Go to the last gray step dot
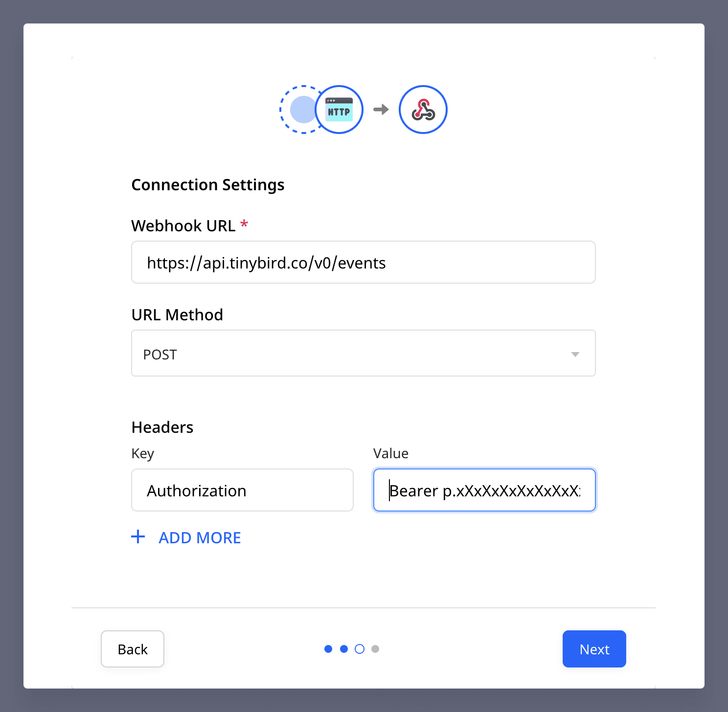 [375, 649]
